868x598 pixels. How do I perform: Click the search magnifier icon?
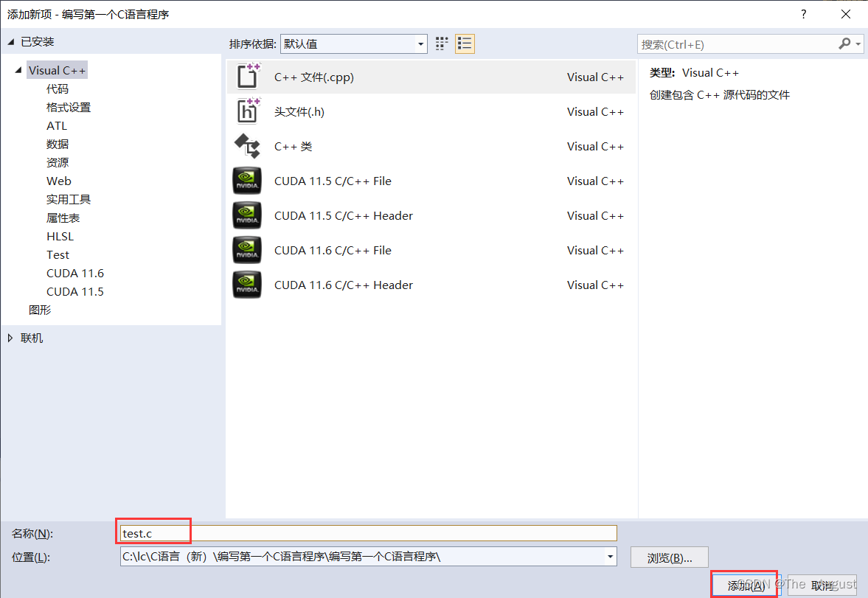[x=844, y=44]
